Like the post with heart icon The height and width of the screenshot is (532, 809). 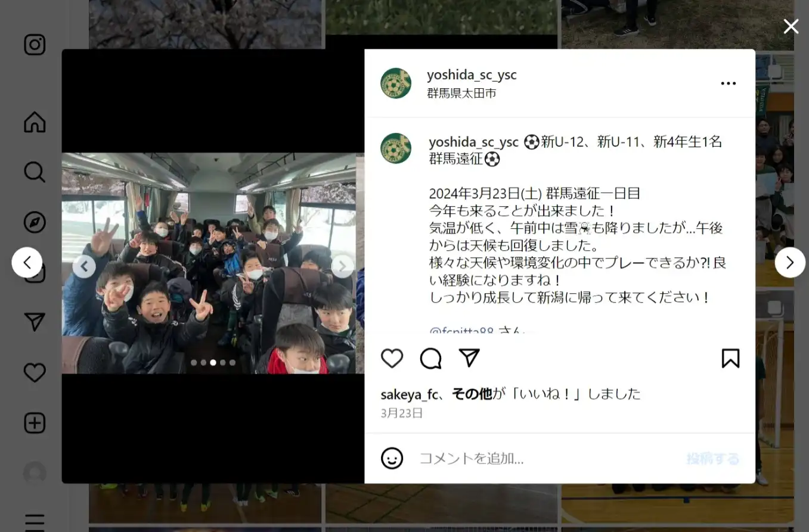point(392,358)
